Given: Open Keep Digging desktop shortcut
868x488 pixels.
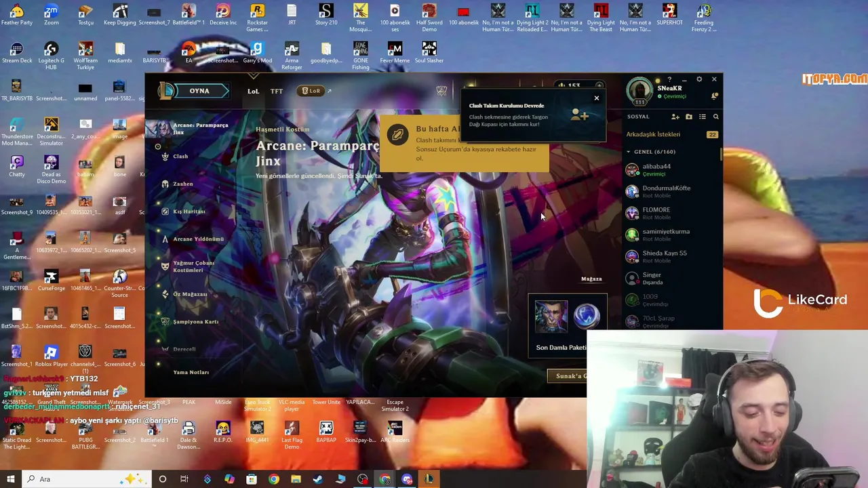Looking at the screenshot, I should point(120,16).
